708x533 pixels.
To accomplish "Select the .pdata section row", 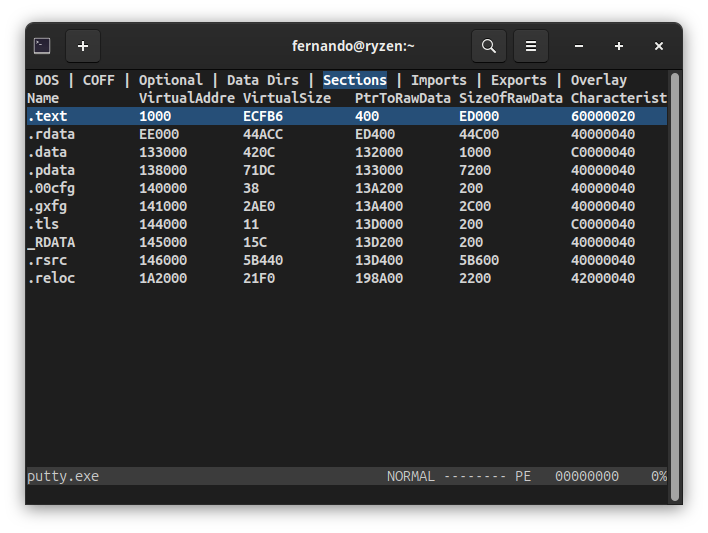I will click(x=347, y=170).
